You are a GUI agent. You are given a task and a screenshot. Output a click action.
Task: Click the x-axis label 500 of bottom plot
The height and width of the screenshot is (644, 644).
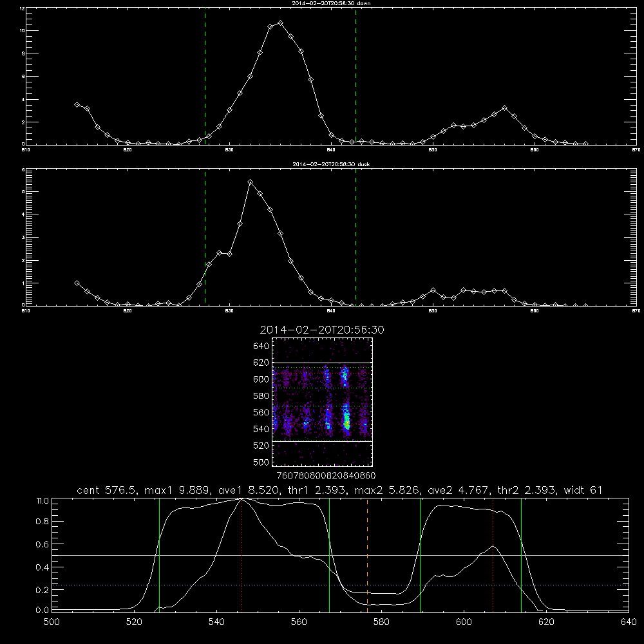point(52,622)
